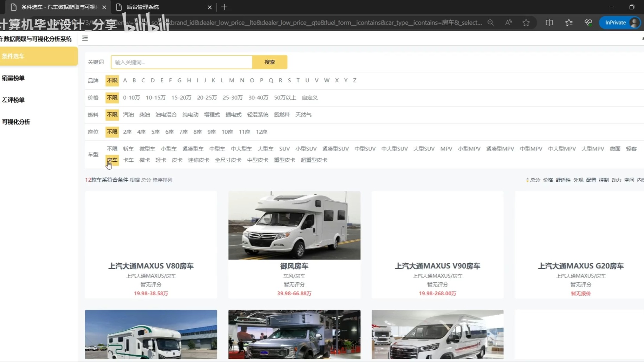
Task: Open 上汽大通MAXUS V90房车 title link
Action: (x=438, y=266)
